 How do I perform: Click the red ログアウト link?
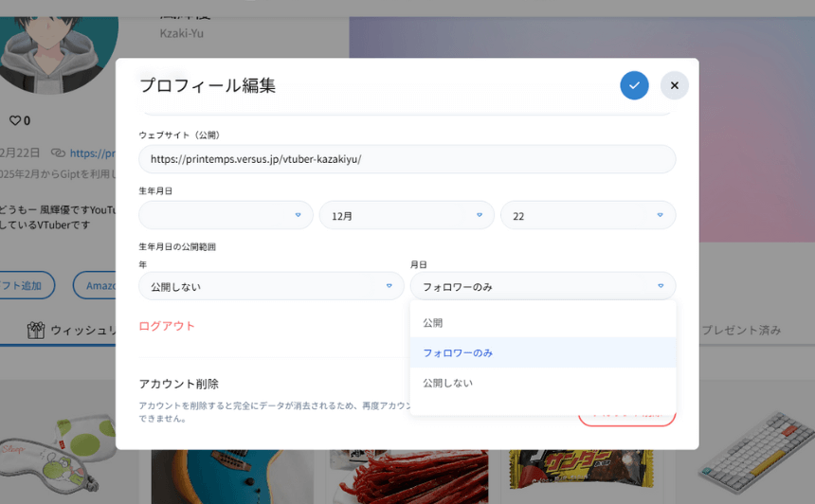point(167,326)
